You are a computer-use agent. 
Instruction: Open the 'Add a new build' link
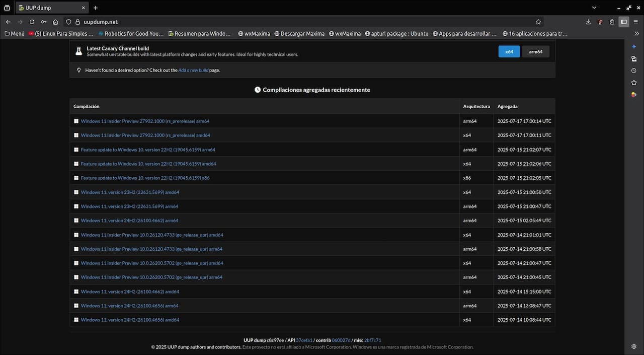(193, 70)
